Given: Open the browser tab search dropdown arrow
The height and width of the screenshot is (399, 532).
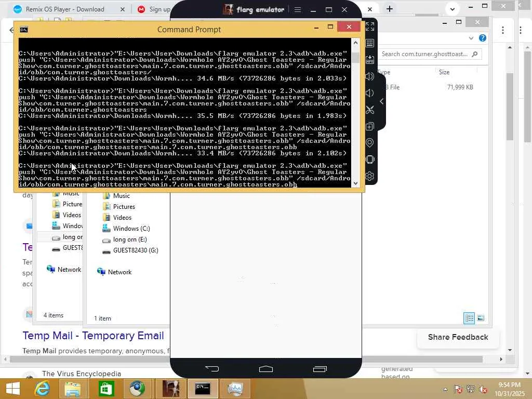Looking at the screenshot, I should pyautogui.click(x=453, y=9).
